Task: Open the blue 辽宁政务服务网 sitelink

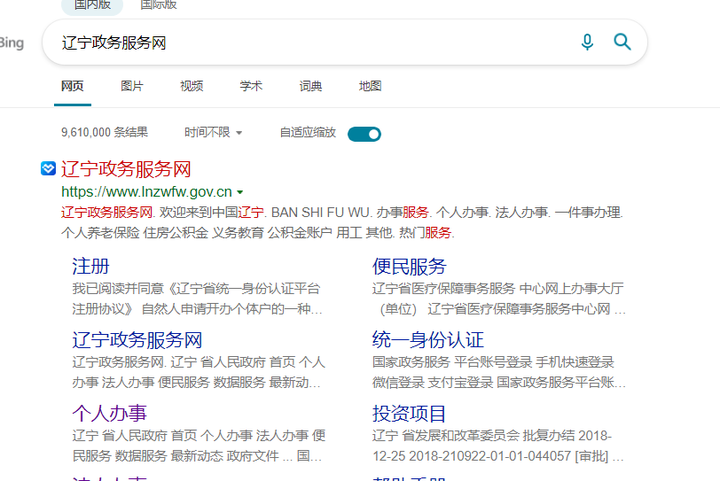Action: point(137,340)
